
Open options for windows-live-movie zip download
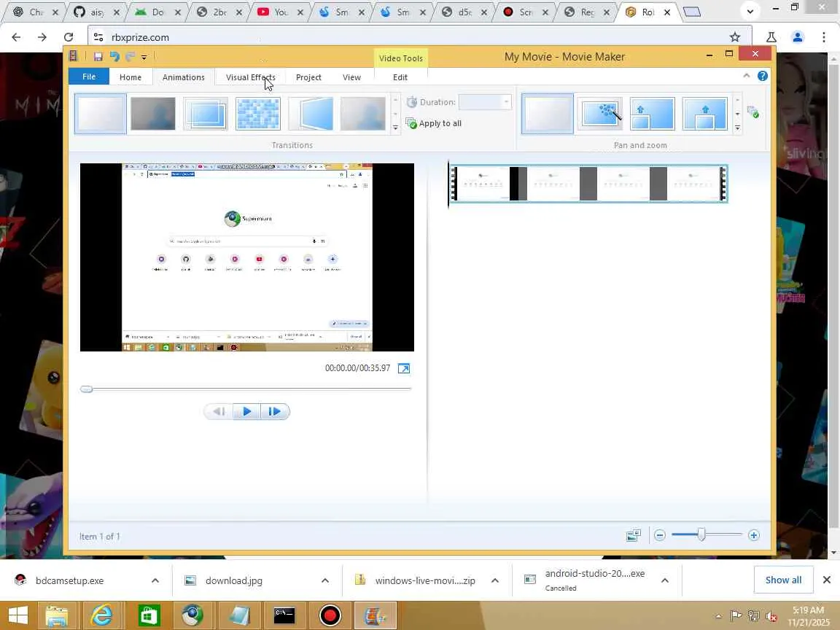[x=495, y=580]
